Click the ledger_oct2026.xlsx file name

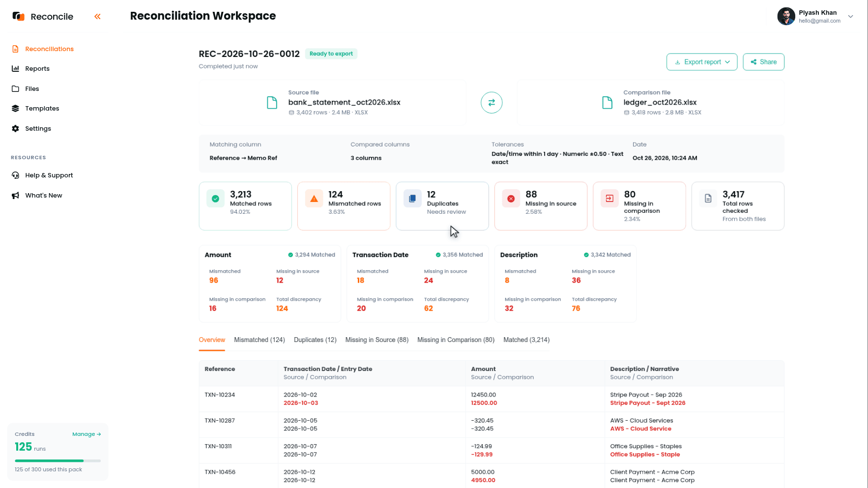tap(660, 103)
